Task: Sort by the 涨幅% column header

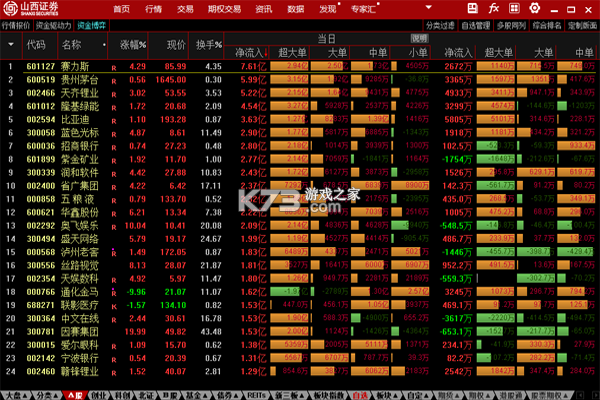Action: click(x=133, y=45)
